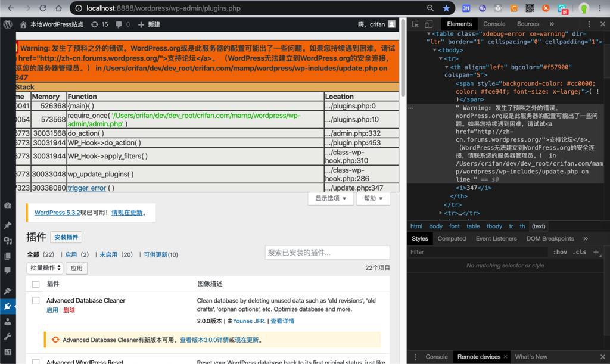Open the Users sidebar icon

[8, 322]
